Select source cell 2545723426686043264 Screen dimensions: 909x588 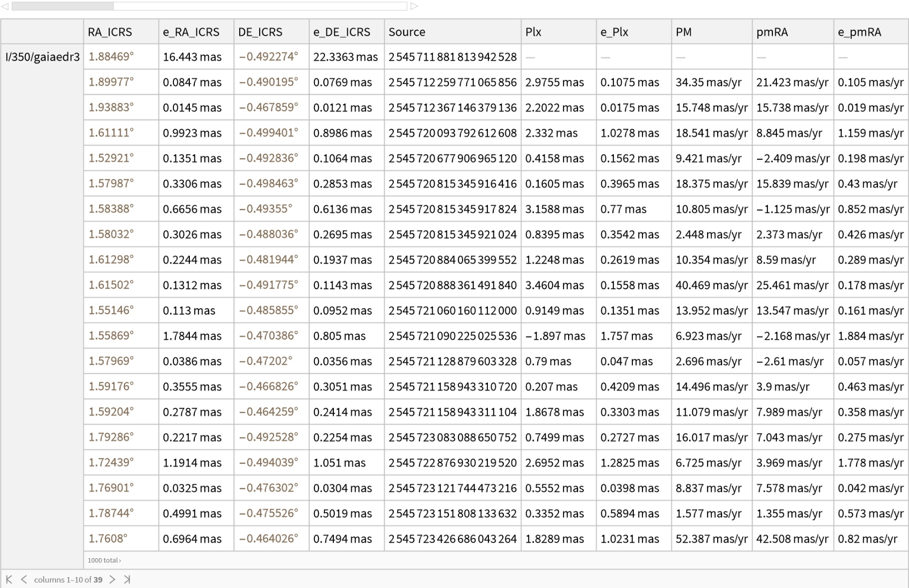452,539
